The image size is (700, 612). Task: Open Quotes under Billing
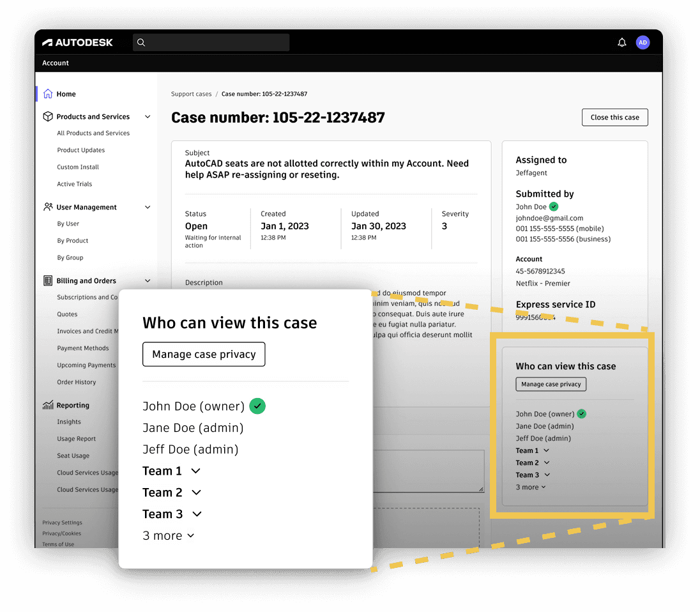[x=67, y=314]
